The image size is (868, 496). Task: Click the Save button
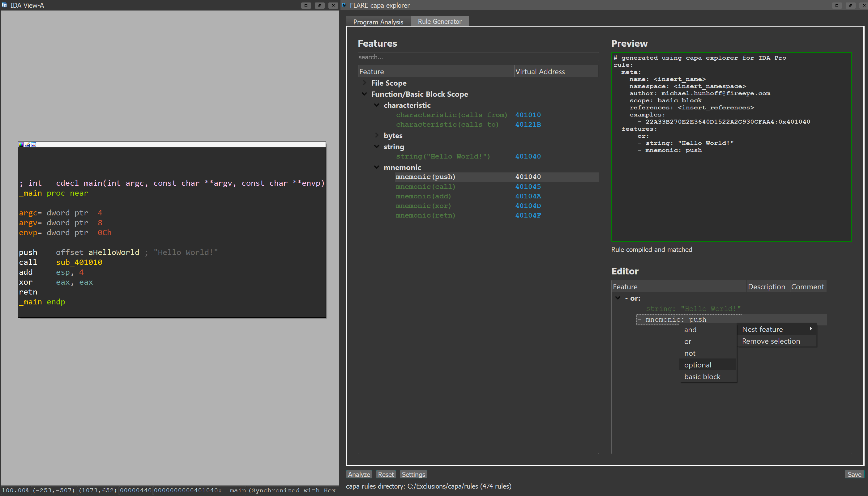point(854,475)
